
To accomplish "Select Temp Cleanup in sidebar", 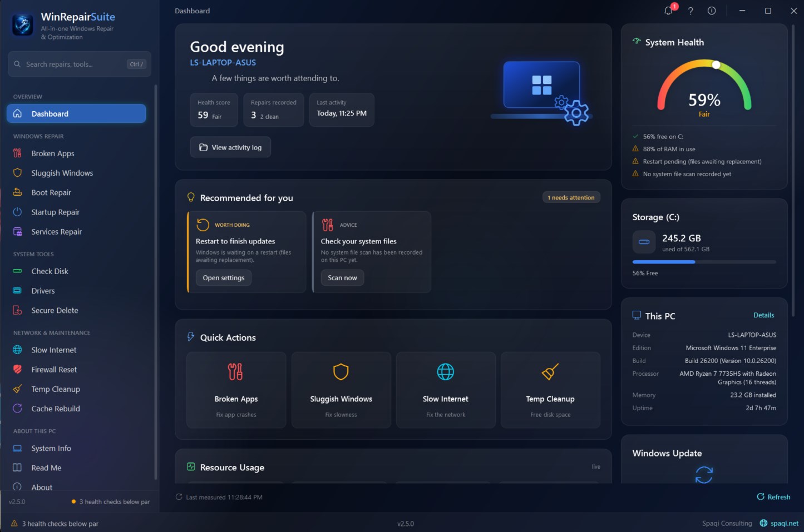I will [x=76, y=389].
